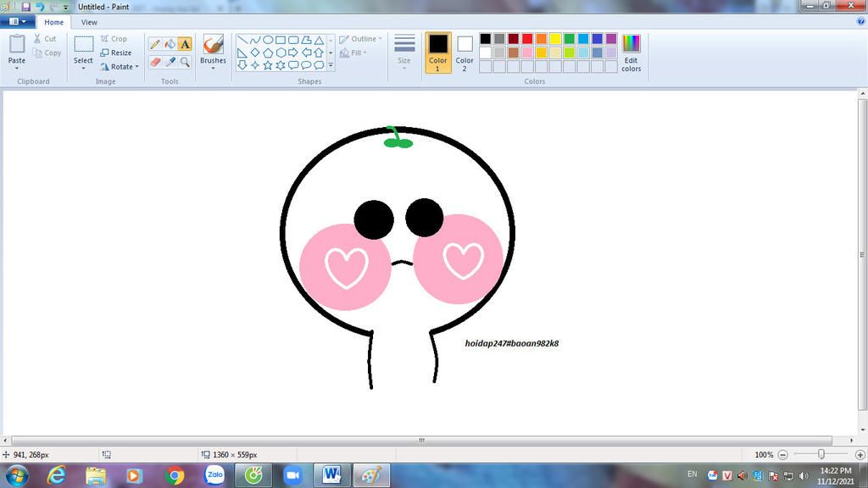Choose the Triangle shape

pos(319,40)
